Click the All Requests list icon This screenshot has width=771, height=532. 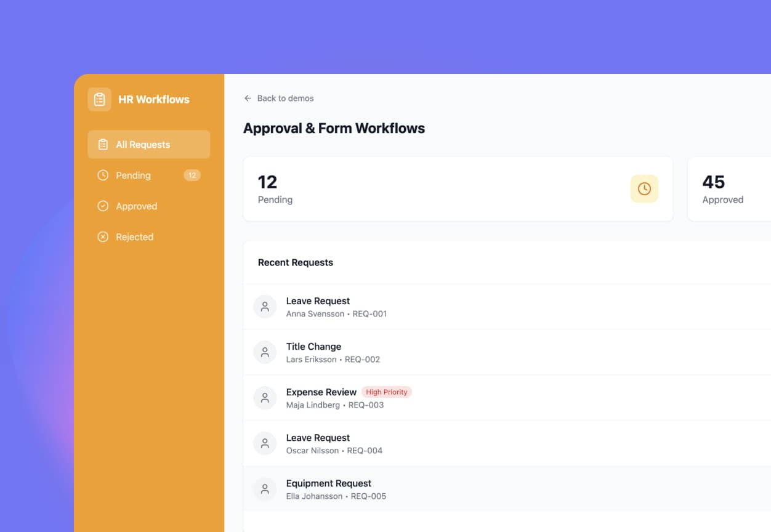[102, 144]
